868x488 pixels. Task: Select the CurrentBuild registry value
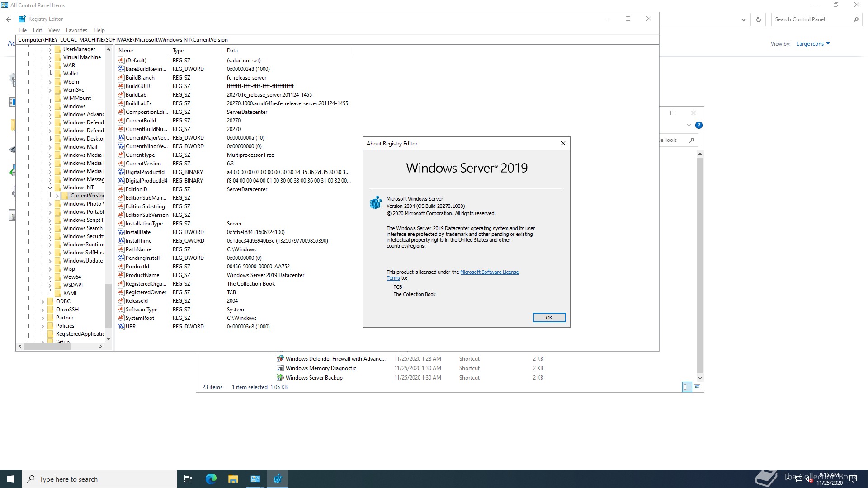tap(141, 121)
